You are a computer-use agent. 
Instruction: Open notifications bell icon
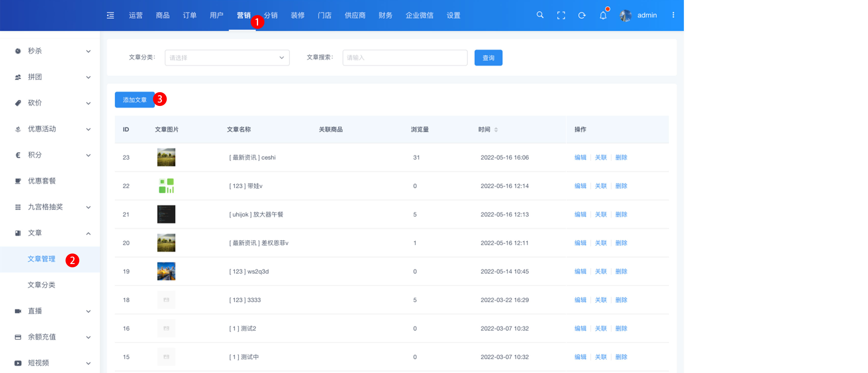click(x=603, y=16)
